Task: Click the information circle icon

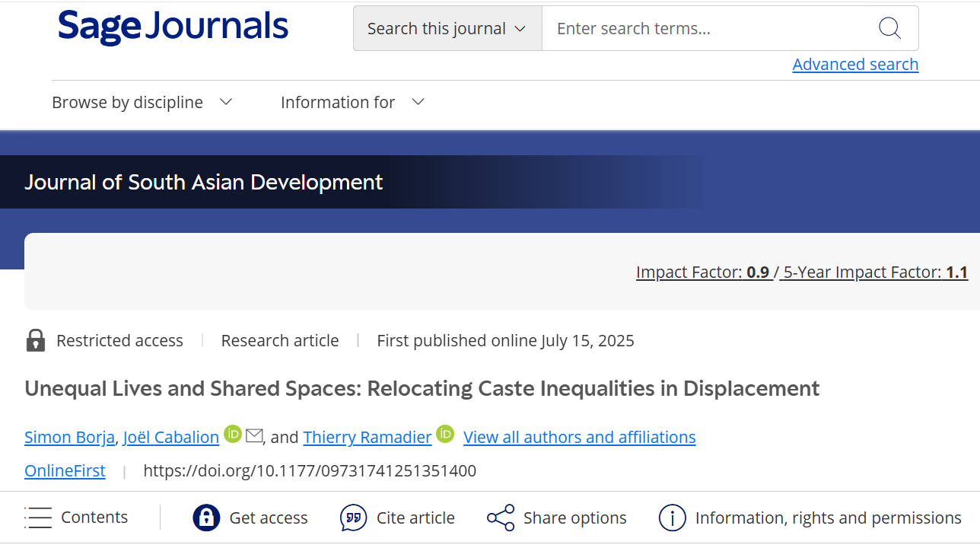Action: [x=672, y=518]
